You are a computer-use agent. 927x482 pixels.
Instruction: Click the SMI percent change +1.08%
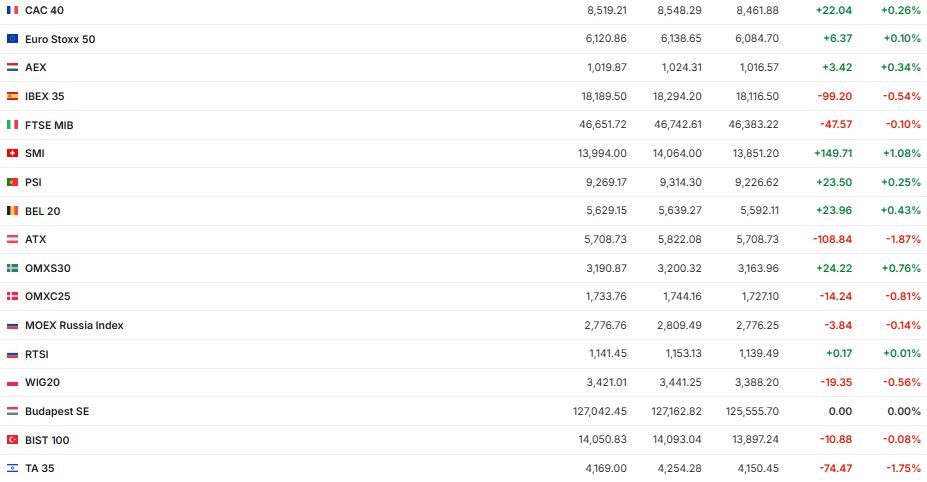tap(900, 153)
